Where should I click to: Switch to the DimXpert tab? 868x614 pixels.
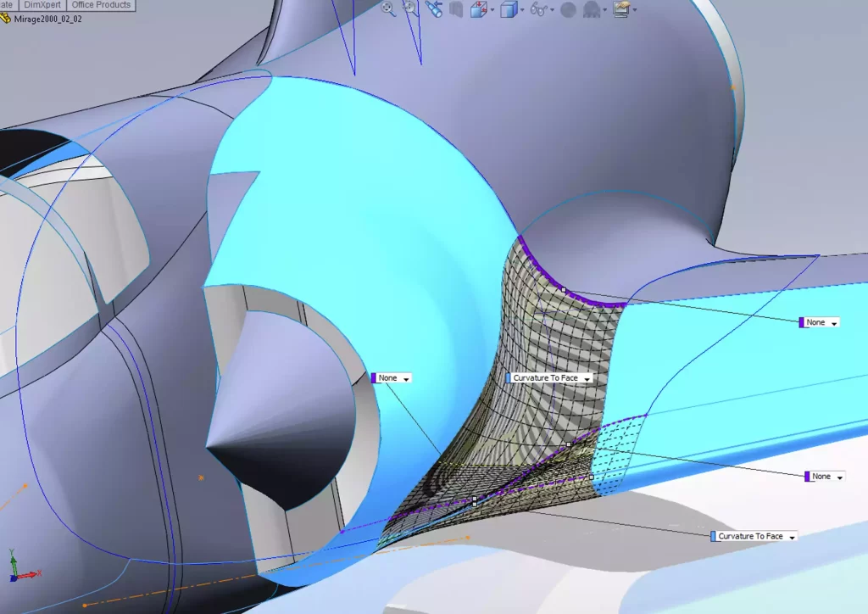tap(42, 5)
